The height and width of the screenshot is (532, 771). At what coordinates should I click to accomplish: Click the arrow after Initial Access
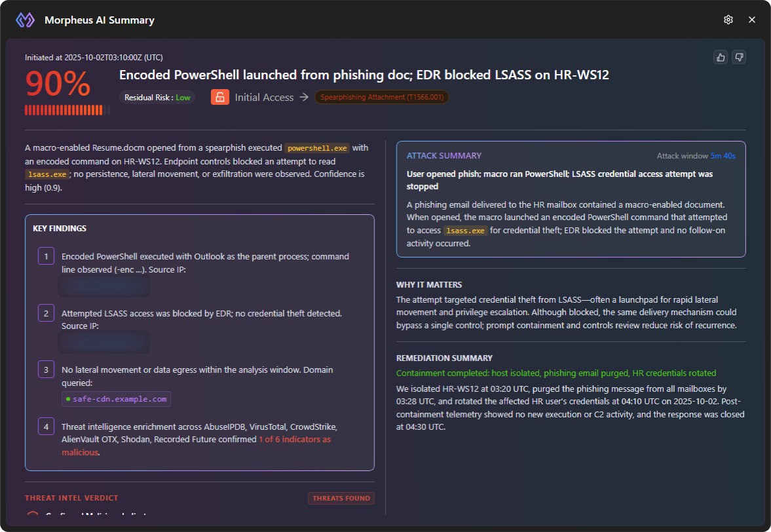[304, 98]
